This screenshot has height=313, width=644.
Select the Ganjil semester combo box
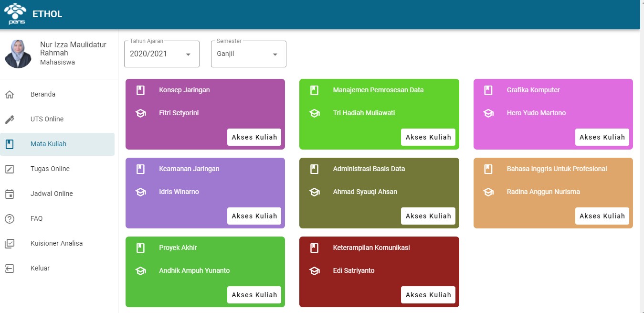coord(249,54)
